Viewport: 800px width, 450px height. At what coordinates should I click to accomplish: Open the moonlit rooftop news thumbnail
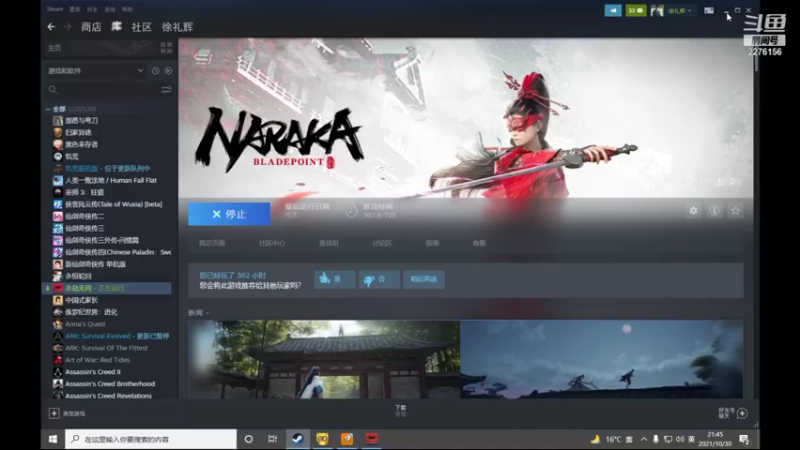(x=602, y=359)
